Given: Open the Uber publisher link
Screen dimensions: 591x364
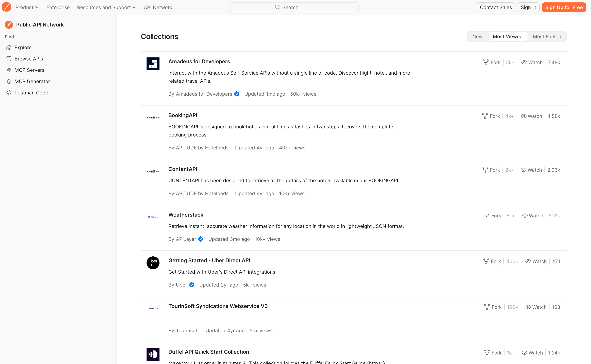Looking at the screenshot, I should [x=181, y=285].
